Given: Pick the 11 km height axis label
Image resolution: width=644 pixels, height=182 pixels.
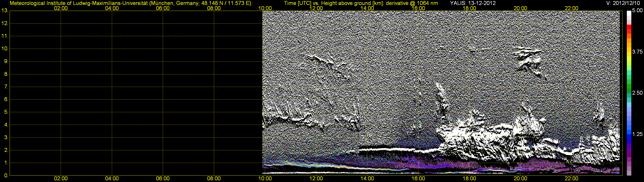Looking at the screenshot, I should click(x=5, y=36).
